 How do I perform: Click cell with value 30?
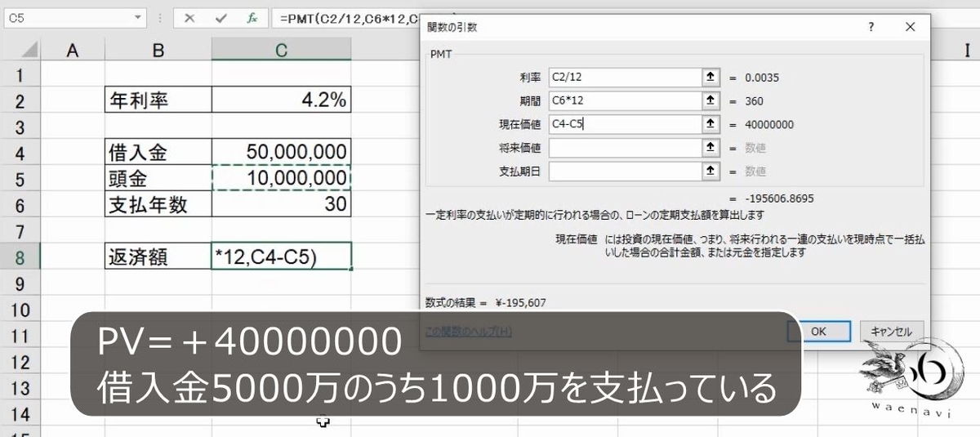click(281, 205)
